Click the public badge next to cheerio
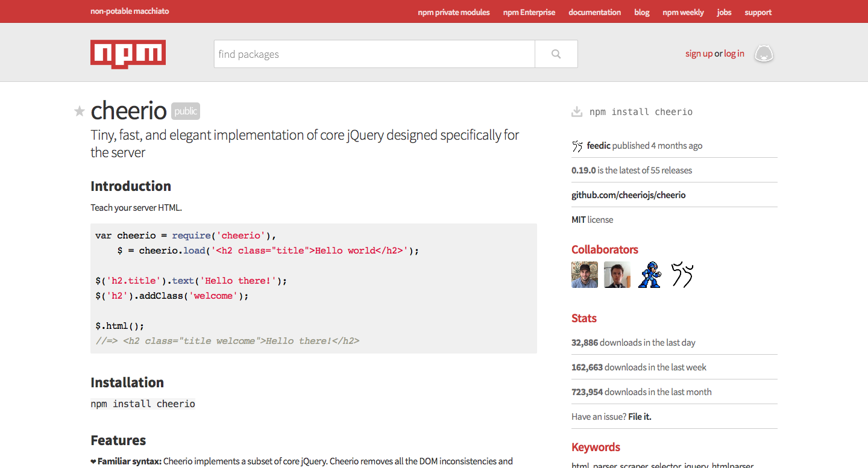This screenshot has width=868, height=468. (186, 111)
